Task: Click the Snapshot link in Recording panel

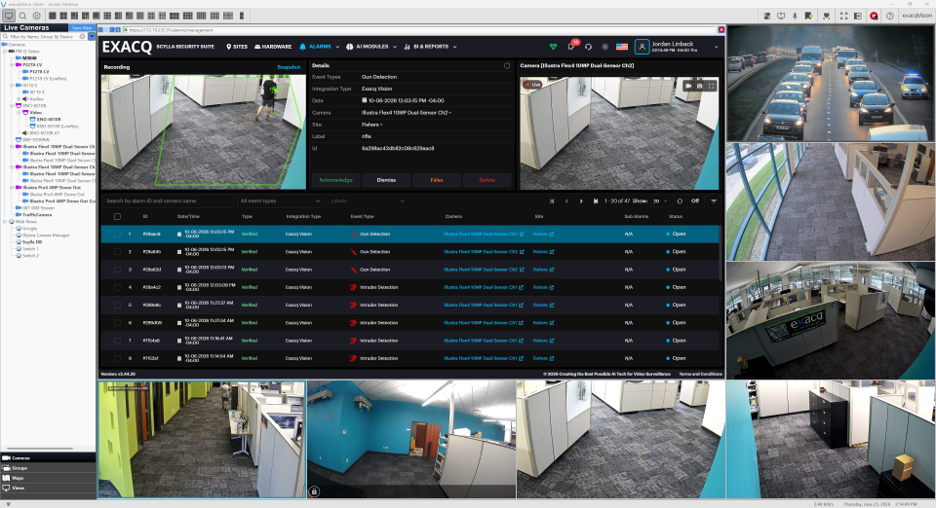Action: (289, 67)
